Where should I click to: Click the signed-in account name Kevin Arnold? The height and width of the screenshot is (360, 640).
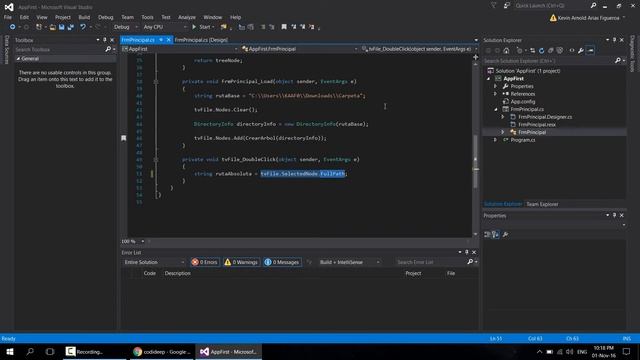click(x=588, y=18)
